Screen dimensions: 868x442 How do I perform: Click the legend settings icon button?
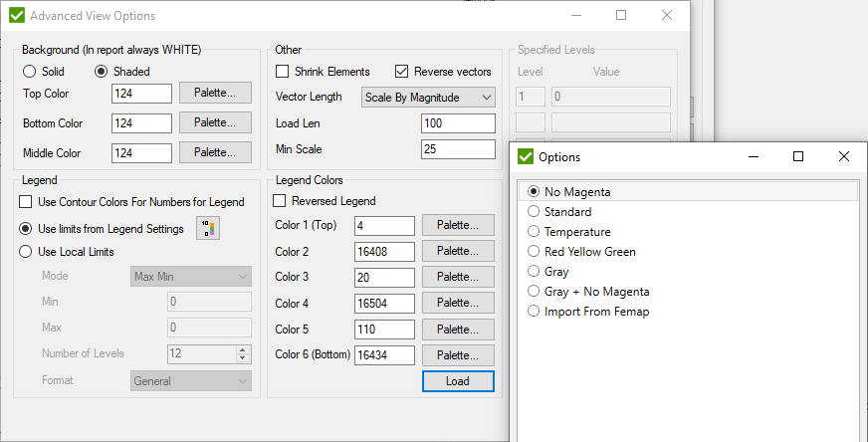pyautogui.click(x=208, y=229)
